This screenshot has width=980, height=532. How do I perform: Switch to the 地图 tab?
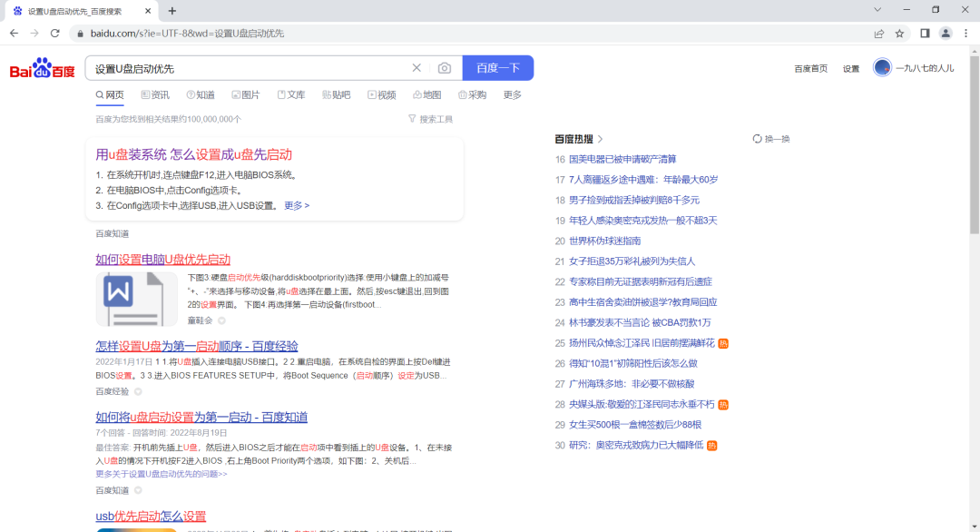[x=426, y=95]
